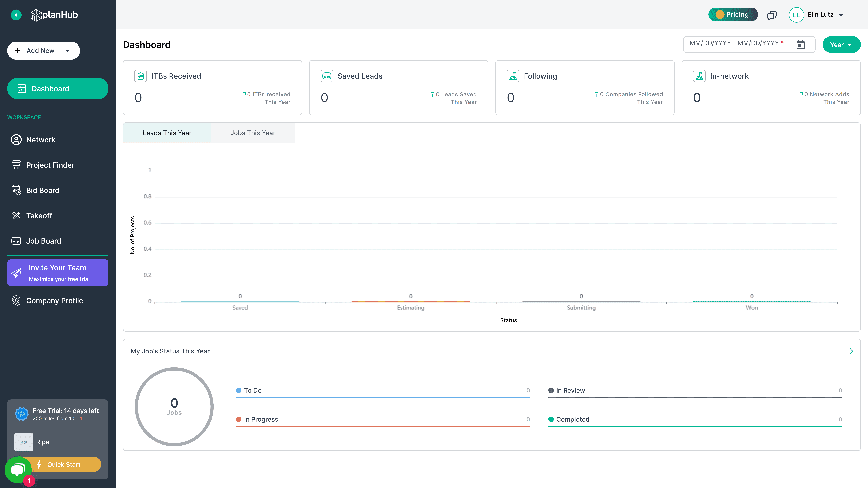Viewport: 868px width, 488px height.
Task: Click the ITBs Received clipboard icon
Action: pyautogui.click(x=140, y=76)
